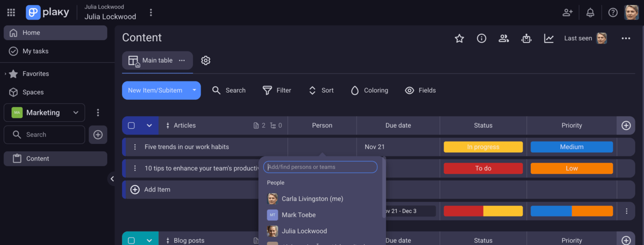Open the help question mark icon
Image resolution: width=644 pixels, height=245 pixels.
[x=613, y=12]
